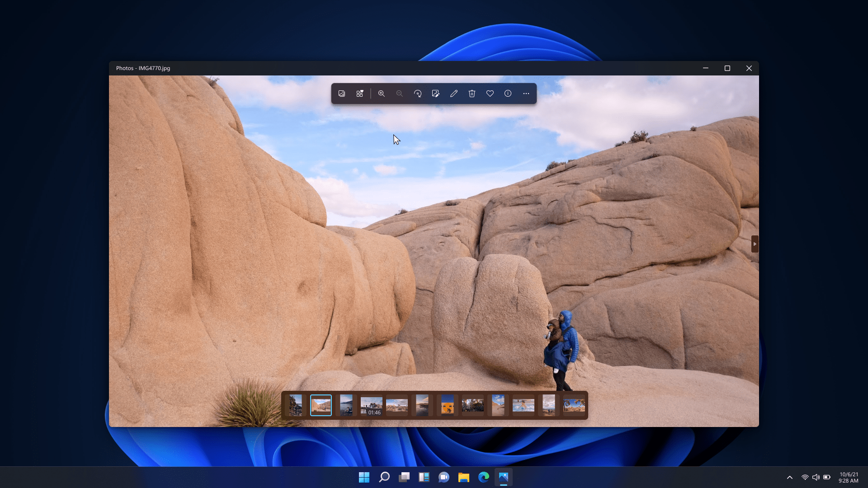The image size is (868, 488).
Task: Open the photo albums grid icon
Action: [360, 94]
